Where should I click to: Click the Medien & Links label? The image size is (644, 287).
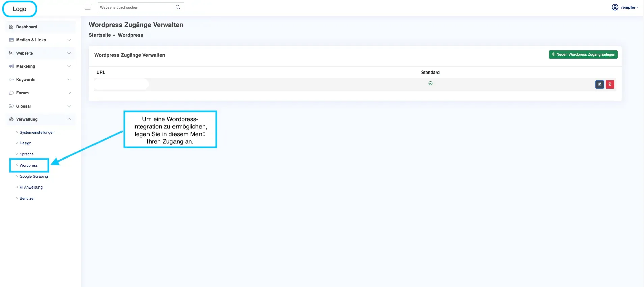point(31,40)
